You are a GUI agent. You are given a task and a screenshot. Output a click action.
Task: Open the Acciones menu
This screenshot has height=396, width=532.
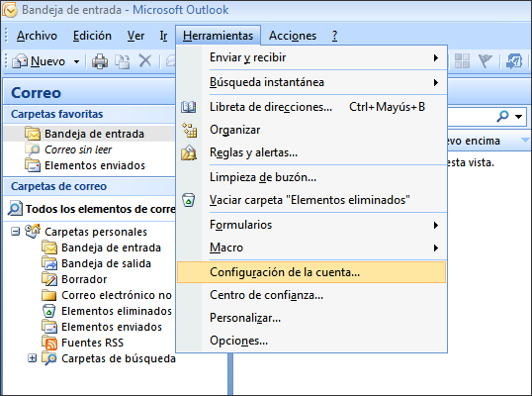point(293,36)
